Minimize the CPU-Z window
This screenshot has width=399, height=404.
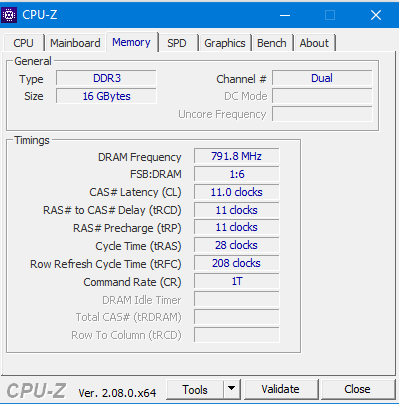point(285,15)
